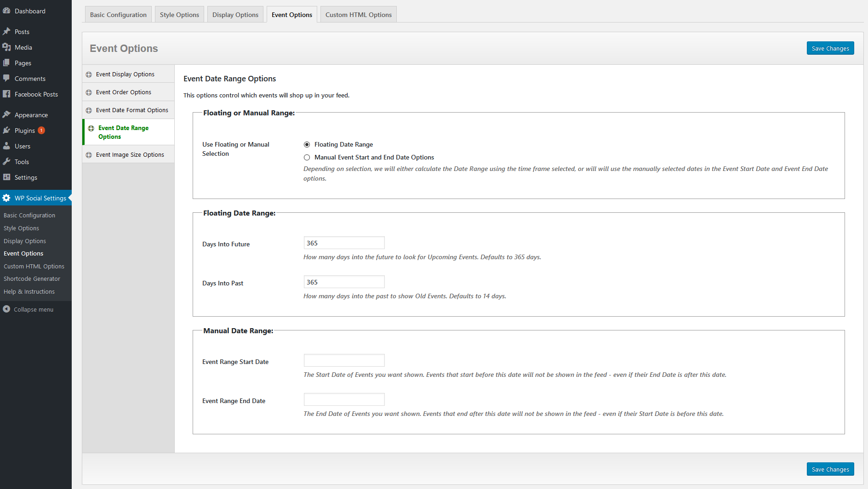The width and height of the screenshot is (868, 489).
Task: Open Media via its sidebar icon
Action: pyautogui.click(x=6, y=47)
